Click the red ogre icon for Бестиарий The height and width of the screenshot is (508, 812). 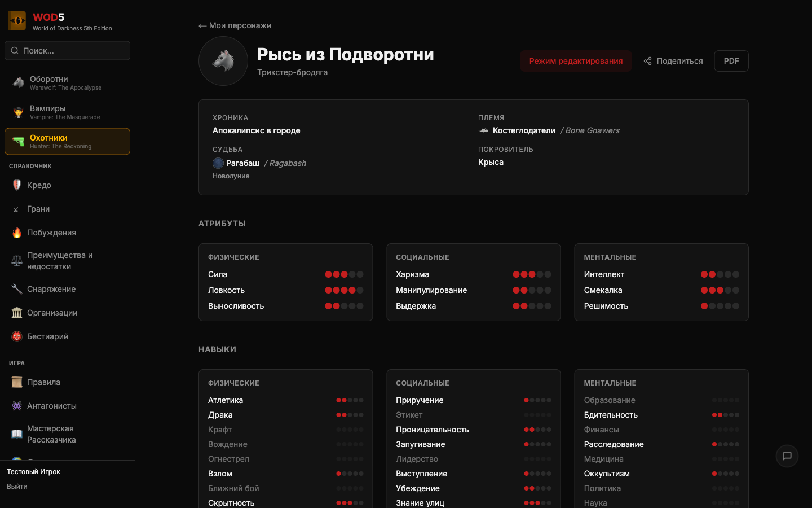(x=17, y=336)
